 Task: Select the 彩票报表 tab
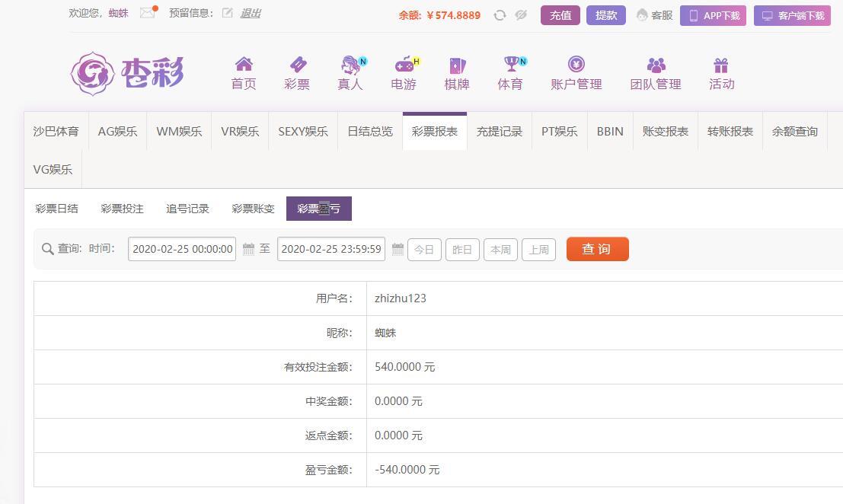(x=434, y=131)
